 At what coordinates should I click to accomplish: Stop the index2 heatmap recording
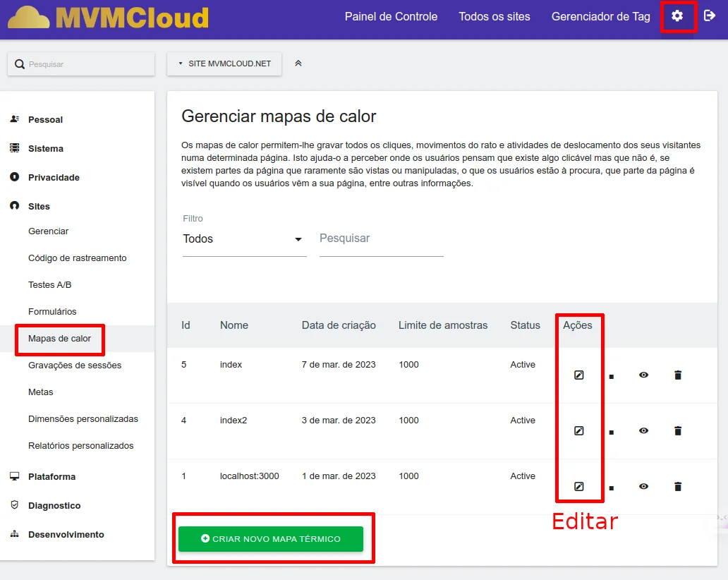pyautogui.click(x=612, y=432)
